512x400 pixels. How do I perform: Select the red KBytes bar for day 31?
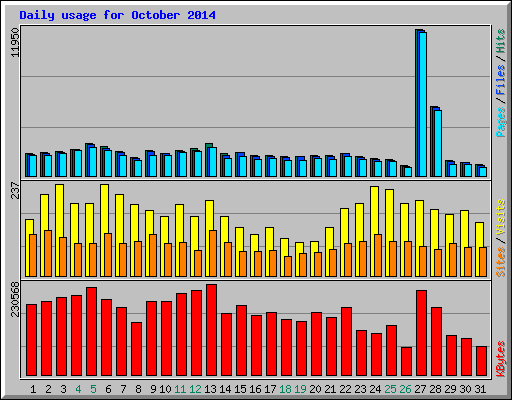click(x=481, y=361)
